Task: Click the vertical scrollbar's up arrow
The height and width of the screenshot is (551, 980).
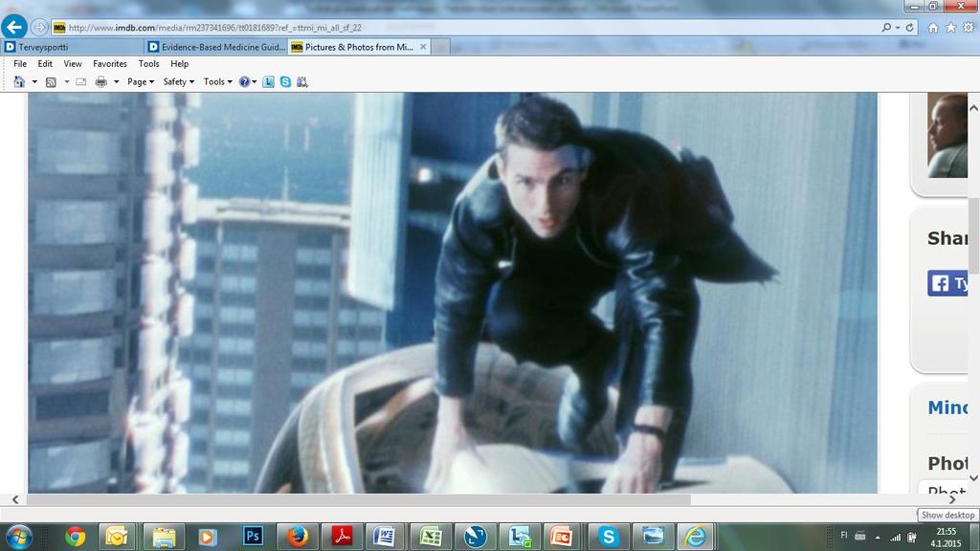Action: [973, 108]
